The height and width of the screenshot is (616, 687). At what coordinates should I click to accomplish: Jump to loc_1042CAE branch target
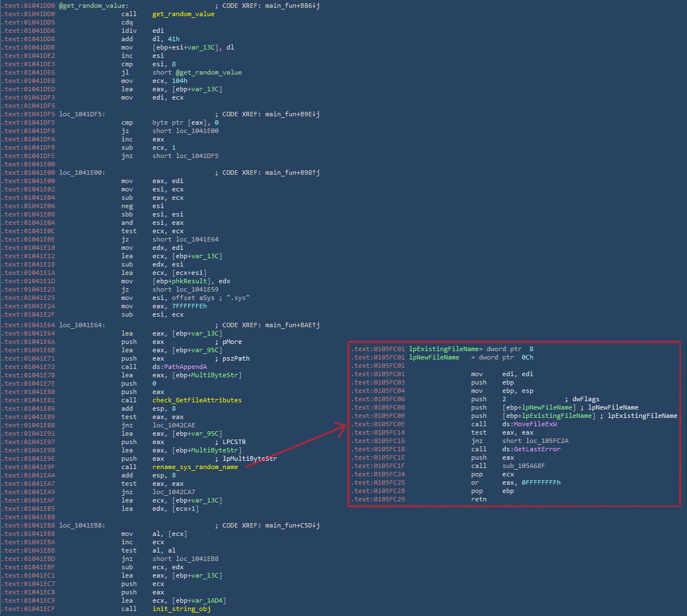174,425
